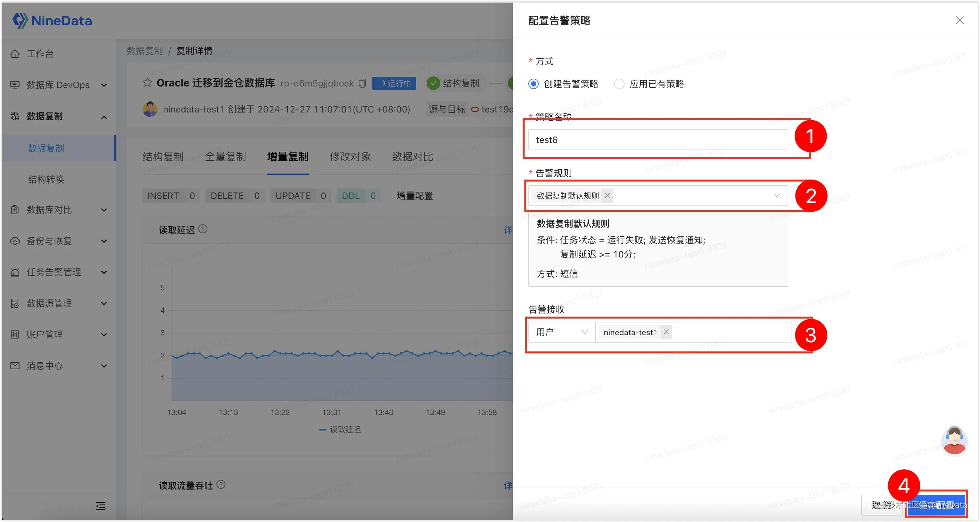
Task: Click the help icon beside 读取流量吞吐
Action: pos(221,484)
